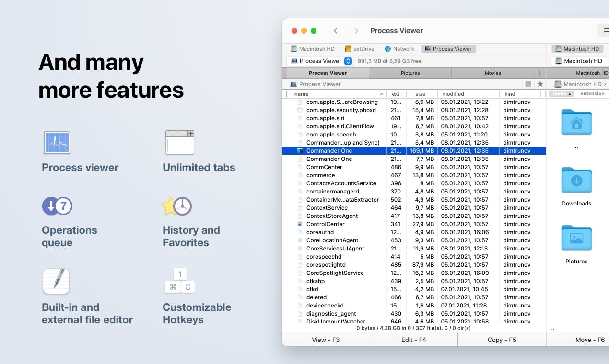The height and width of the screenshot is (364, 609).
Task: Select Process Viewer in the drive bar
Action: point(448,49)
